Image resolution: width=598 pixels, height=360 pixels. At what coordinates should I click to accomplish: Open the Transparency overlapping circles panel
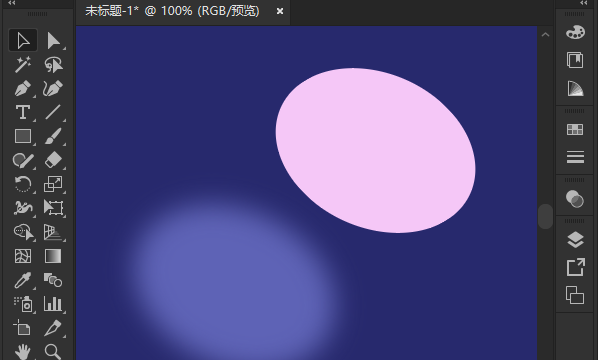[x=575, y=199]
